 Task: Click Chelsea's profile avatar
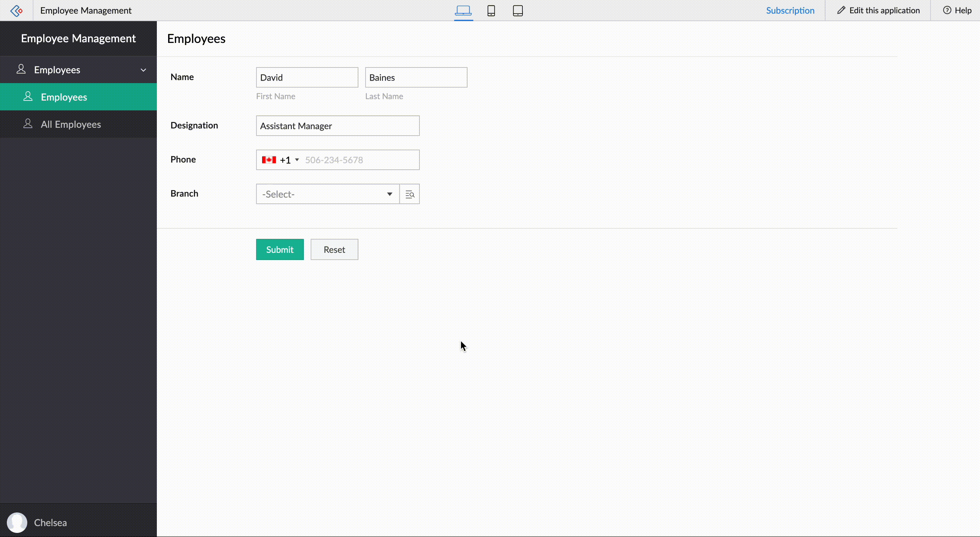coord(17,522)
